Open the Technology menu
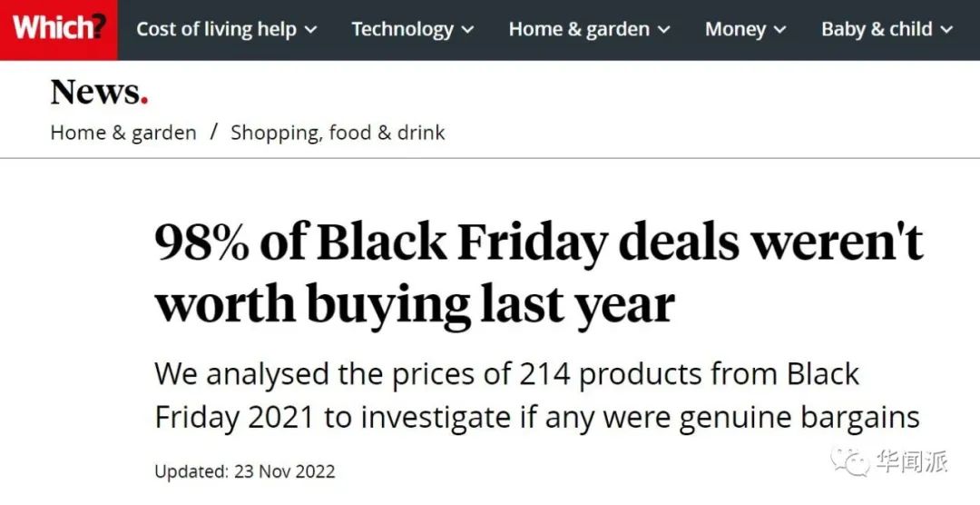This screenshot has width=980, height=505. 402,29
